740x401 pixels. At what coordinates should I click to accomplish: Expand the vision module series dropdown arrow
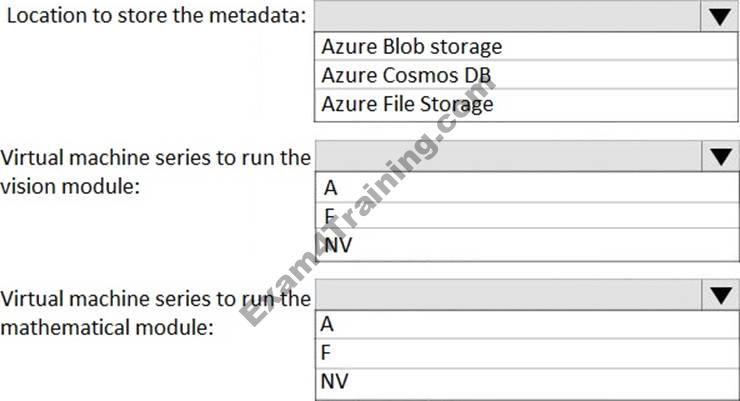click(x=718, y=156)
